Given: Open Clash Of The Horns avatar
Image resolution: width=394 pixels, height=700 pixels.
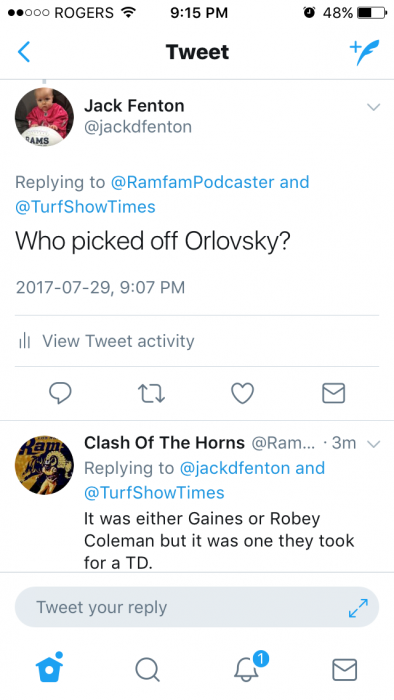Looking at the screenshot, I should click(44, 465).
